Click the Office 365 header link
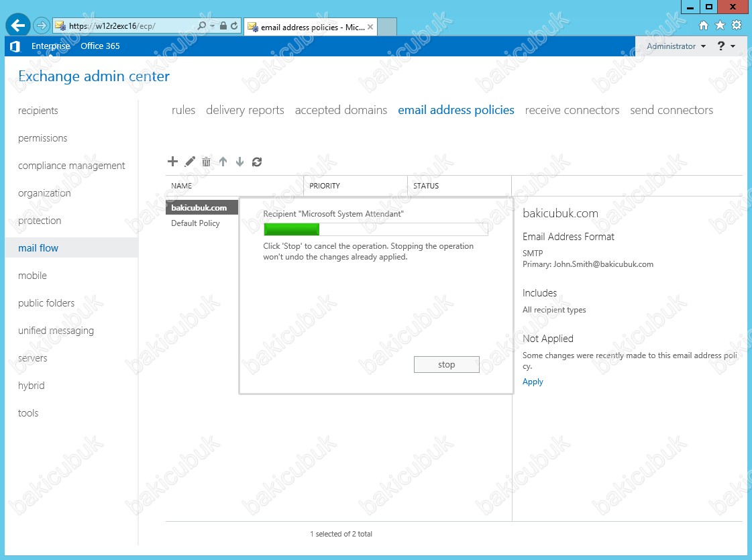Image resolution: width=752 pixels, height=560 pixels. (100, 46)
